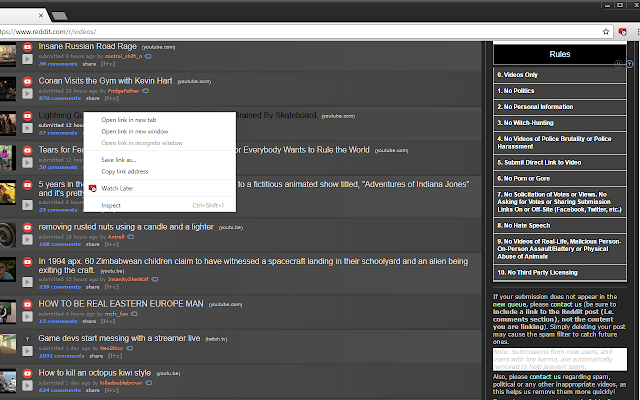Click user tag icon next to PridgeFather
This screenshot has width=640, height=400.
pyautogui.click(x=145, y=91)
